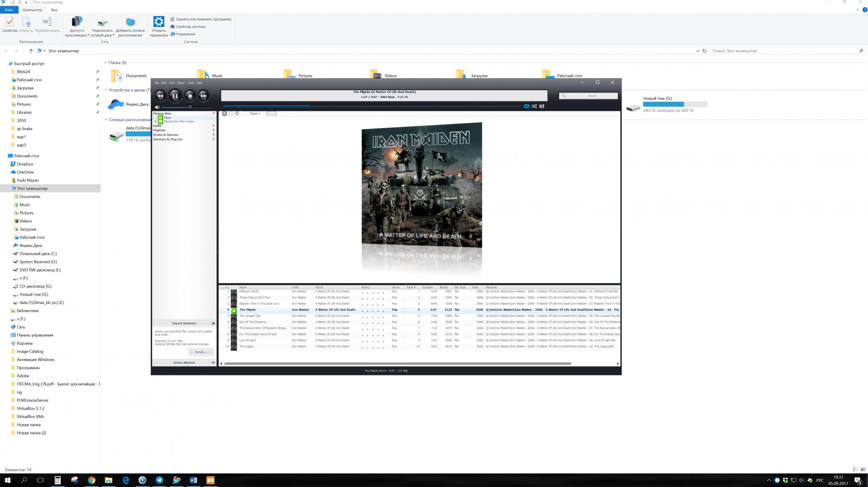Image resolution: width=868 pixels, height=487 pixels.
Task: Go up one level in Explorer
Action: [x=31, y=51]
